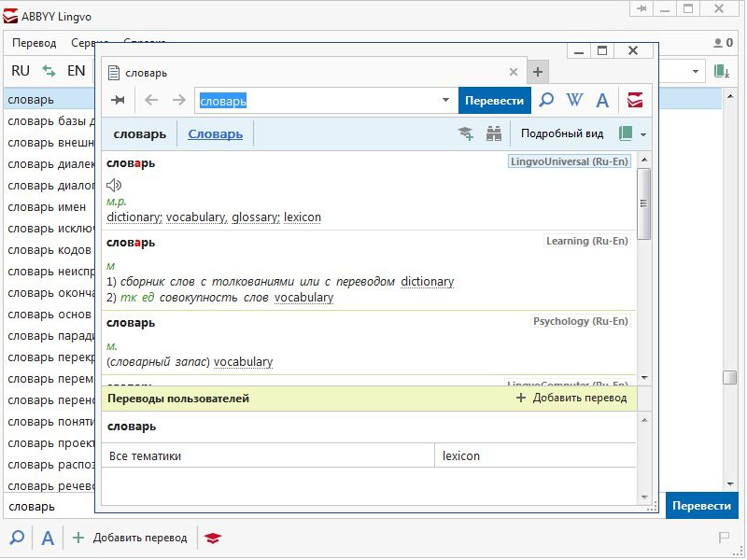This screenshot has height=560, width=747.
Task: Select RU source language
Action: tap(21, 71)
